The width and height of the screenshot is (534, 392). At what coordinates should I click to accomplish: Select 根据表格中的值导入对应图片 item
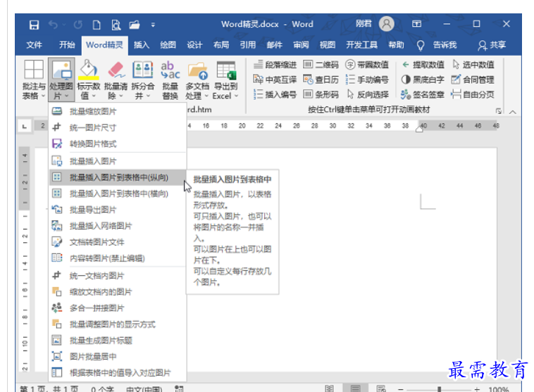118,372
